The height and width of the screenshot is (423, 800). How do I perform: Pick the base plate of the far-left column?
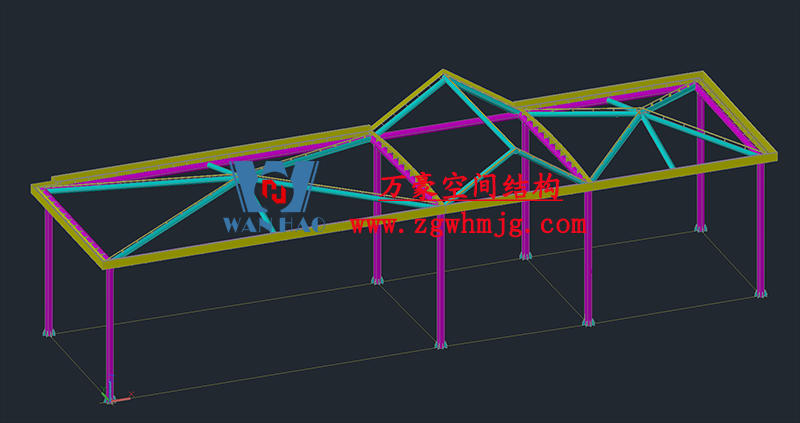(48, 331)
